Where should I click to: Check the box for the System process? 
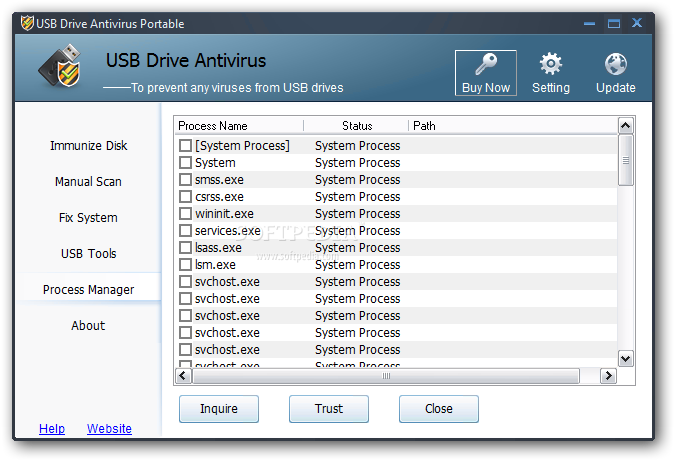coord(185,163)
